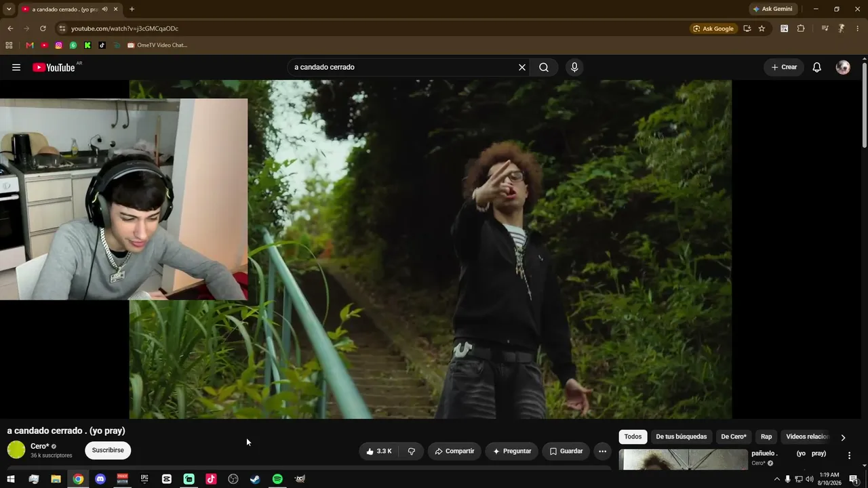
Task: Subscribe with the Suscribirse button
Action: click(x=108, y=451)
